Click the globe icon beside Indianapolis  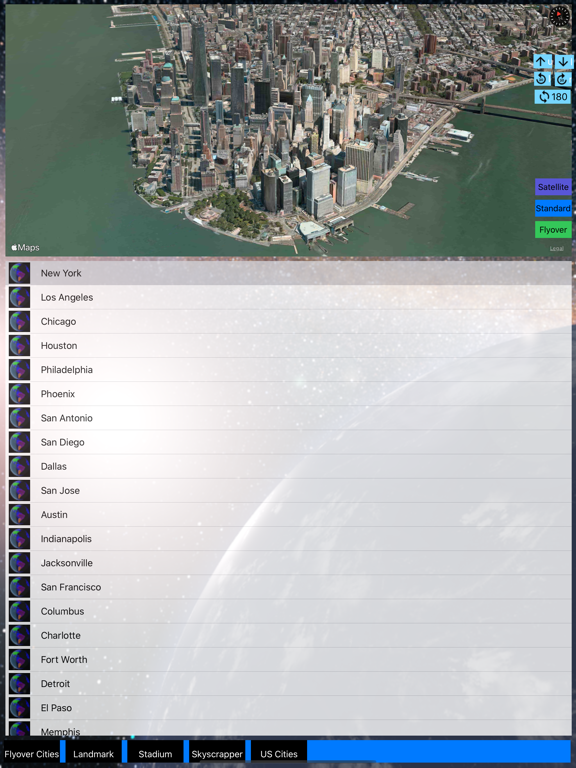20,539
